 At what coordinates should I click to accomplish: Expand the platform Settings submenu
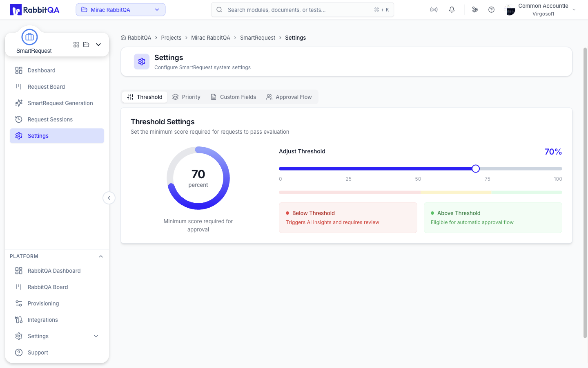point(96,336)
